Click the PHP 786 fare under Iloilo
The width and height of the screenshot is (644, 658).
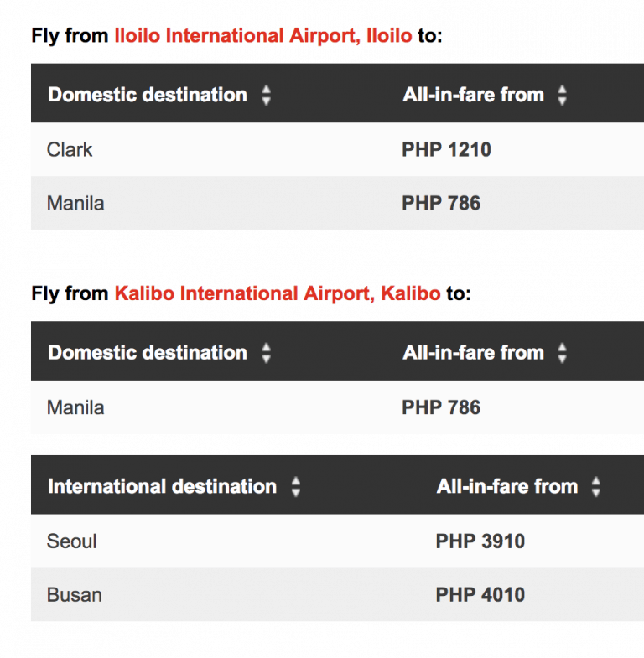[441, 203]
